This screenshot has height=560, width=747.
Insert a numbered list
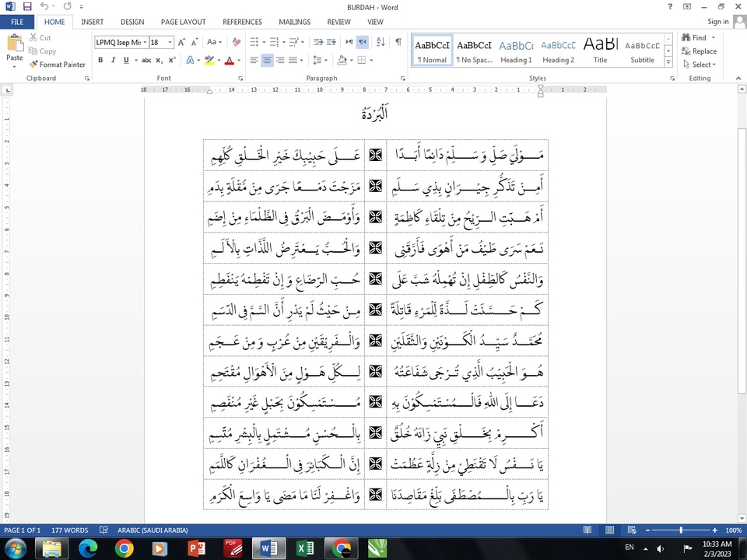tap(274, 42)
